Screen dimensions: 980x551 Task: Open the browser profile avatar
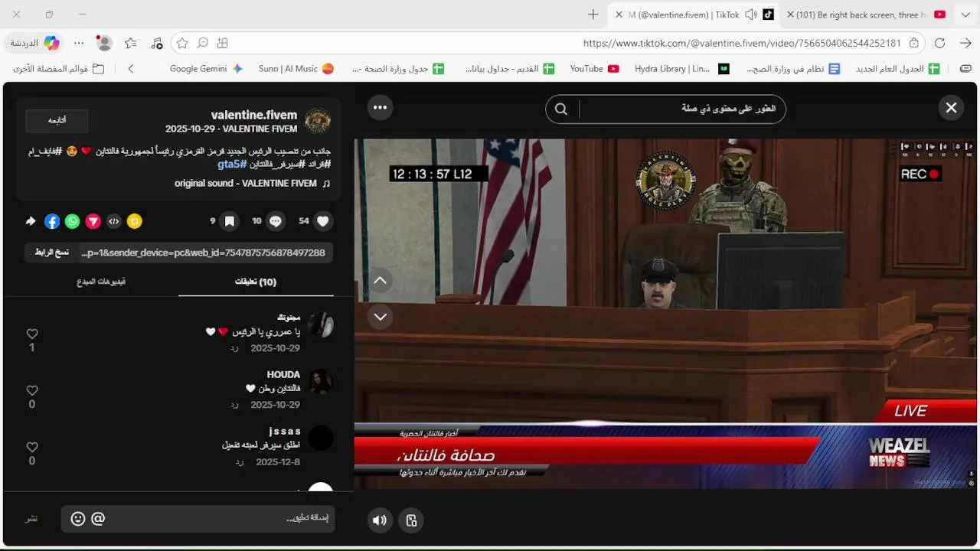105,44
